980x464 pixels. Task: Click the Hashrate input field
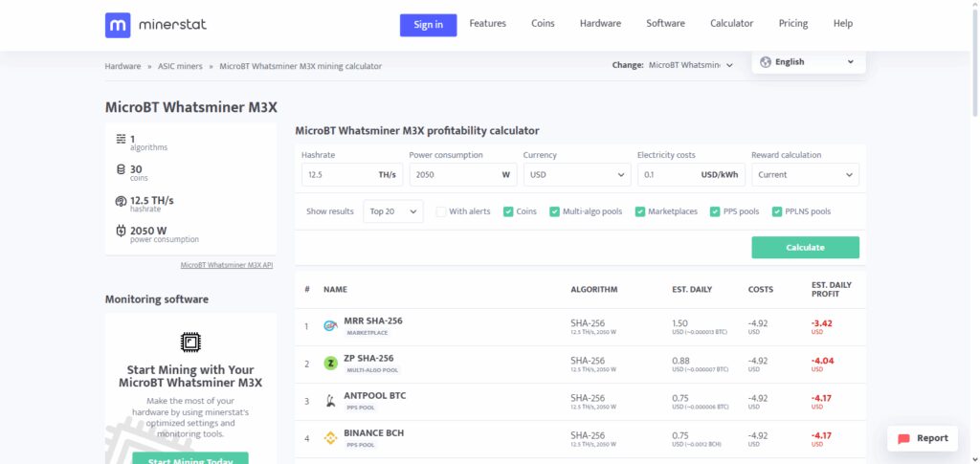pos(352,175)
